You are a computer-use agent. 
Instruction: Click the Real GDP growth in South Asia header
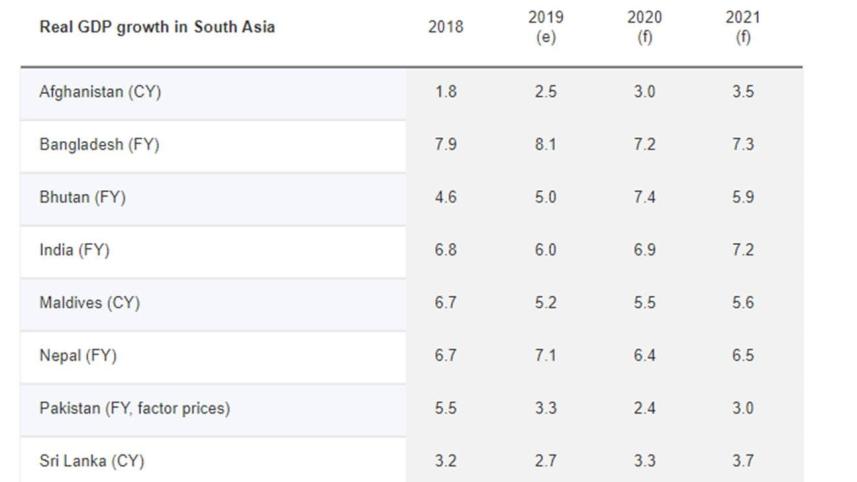tap(157, 27)
